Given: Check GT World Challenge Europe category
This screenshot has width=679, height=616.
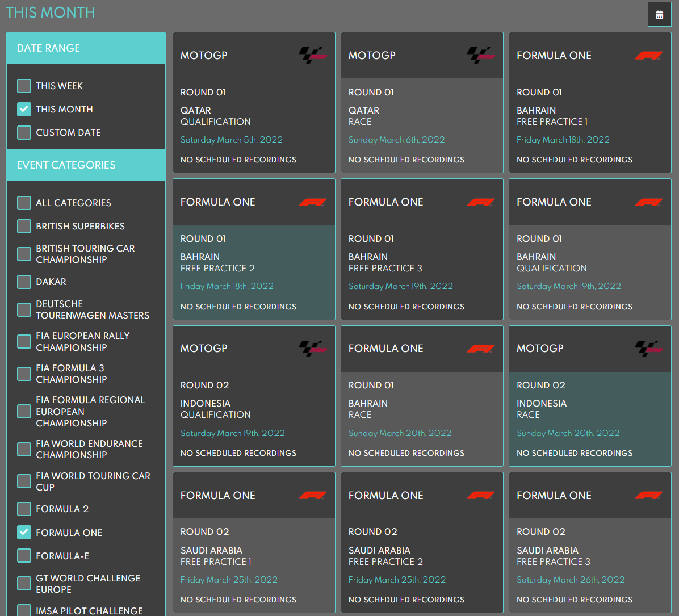Looking at the screenshot, I should (x=24, y=584).
